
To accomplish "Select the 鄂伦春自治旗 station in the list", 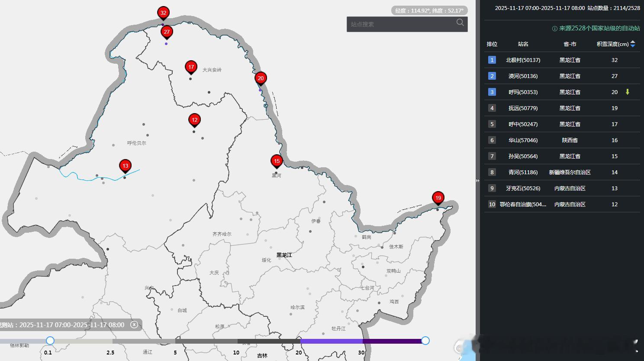I will point(523,205).
